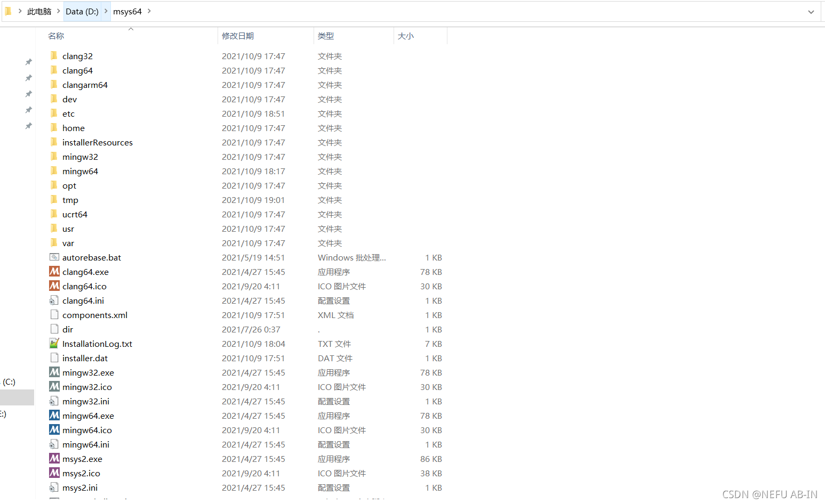Click the DAT 文件 type cell
This screenshot has width=825, height=504.
tap(335, 358)
